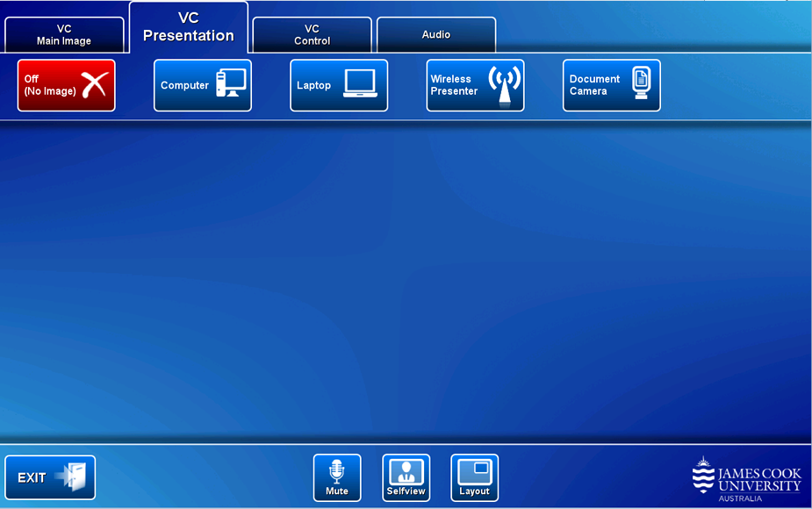
Task: Change the video Layout
Action: point(474,478)
